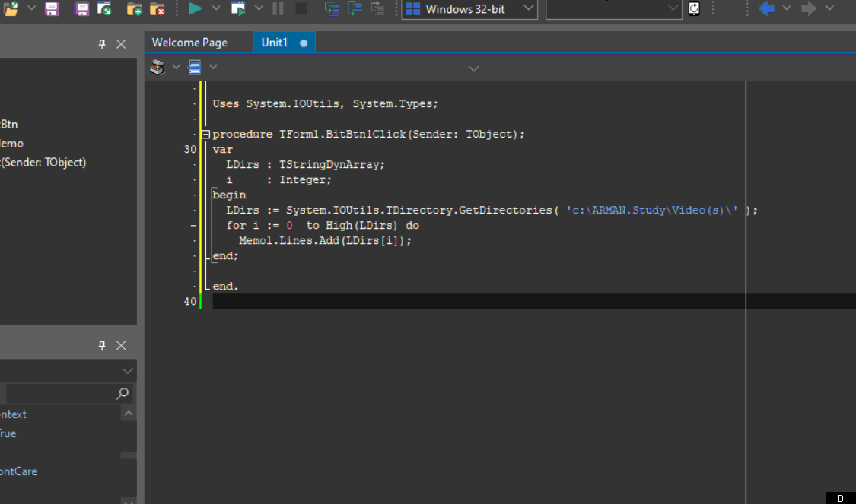Select the 'emo' item in left tree

[x=11, y=144]
